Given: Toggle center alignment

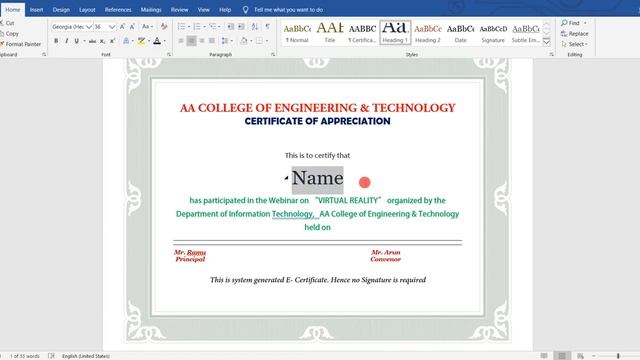Looking at the screenshot, I should tap(191, 41).
